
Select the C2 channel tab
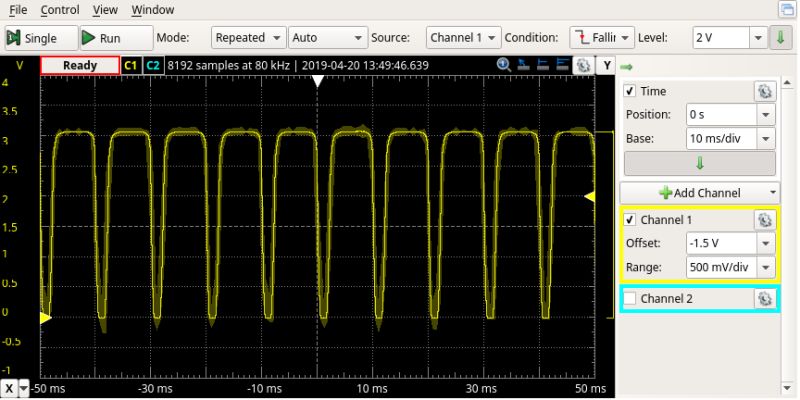pos(153,66)
